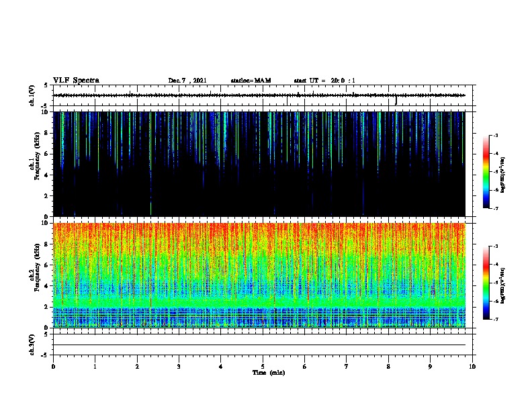Click the "-7" label on ch.2 color scale

[x=495, y=319]
